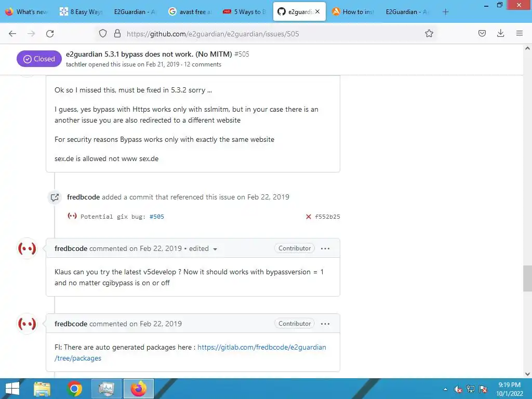Open tachtler's profile link
The height and width of the screenshot is (399, 532).
tap(76, 64)
